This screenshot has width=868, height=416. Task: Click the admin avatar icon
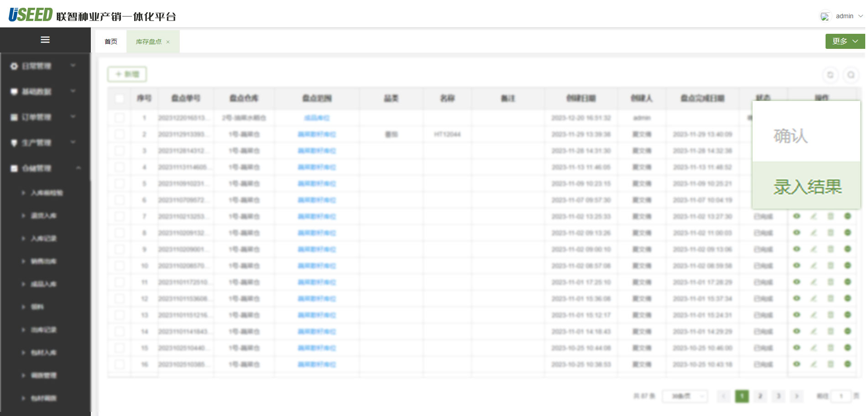pyautogui.click(x=825, y=16)
